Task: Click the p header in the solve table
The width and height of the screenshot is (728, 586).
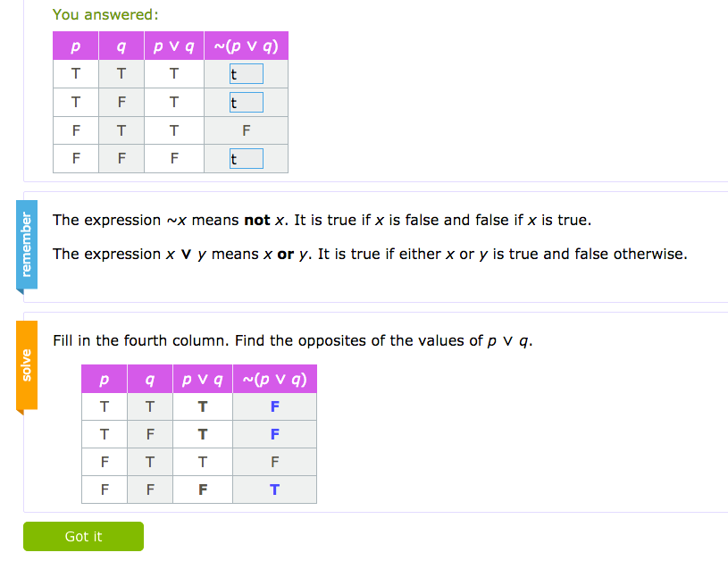Action: [105, 380]
